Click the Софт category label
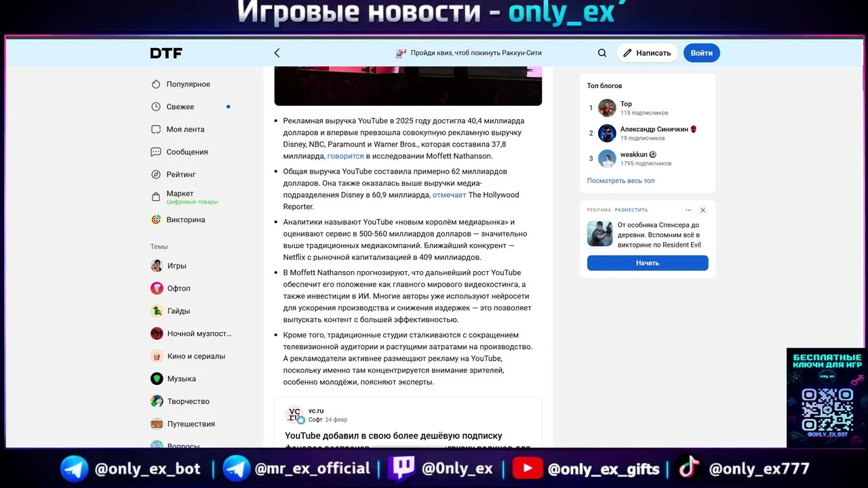The height and width of the screenshot is (488, 868). click(x=315, y=420)
